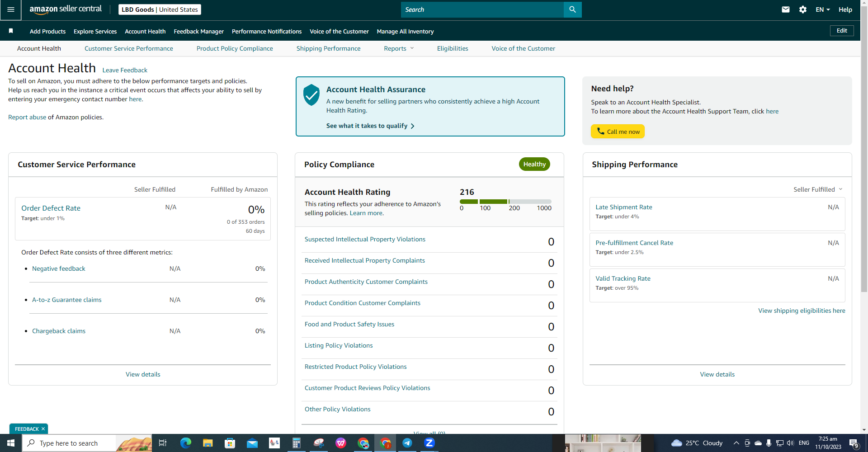The width and height of the screenshot is (868, 452).
Task: Open the LBD Goods United States account switcher
Action: tap(160, 9)
